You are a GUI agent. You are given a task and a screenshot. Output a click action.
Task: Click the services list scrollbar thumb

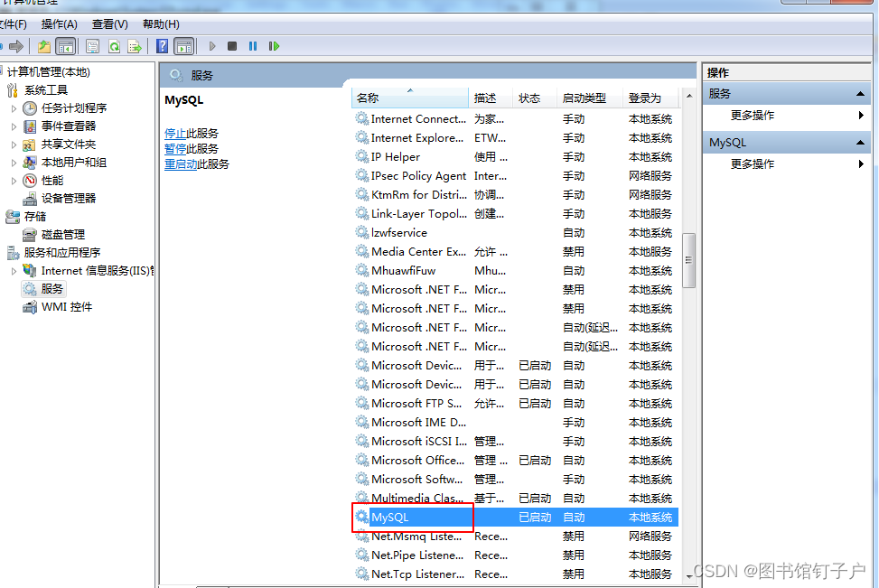[689, 260]
